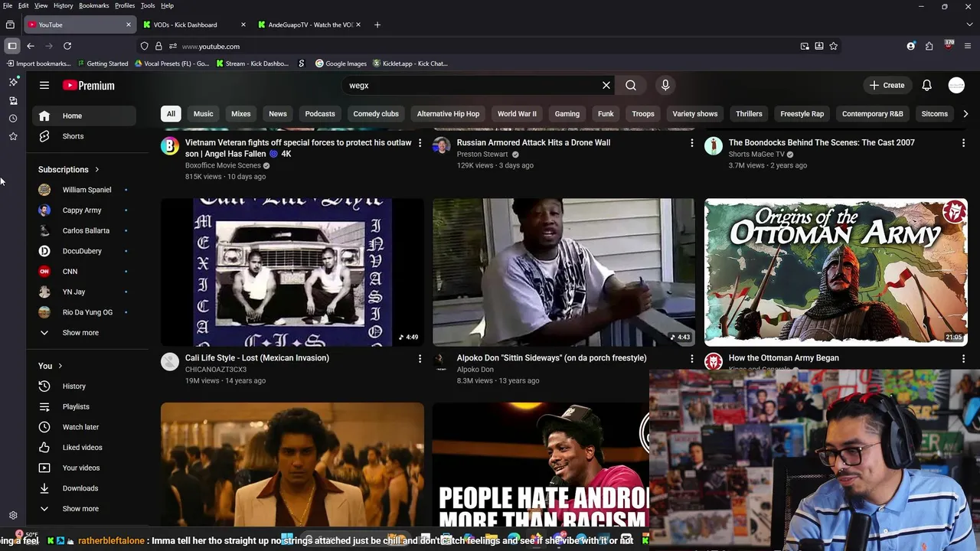This screenshot has height=551, width=980.
Task: Start voice search with microphone icon
Action: 665,86
